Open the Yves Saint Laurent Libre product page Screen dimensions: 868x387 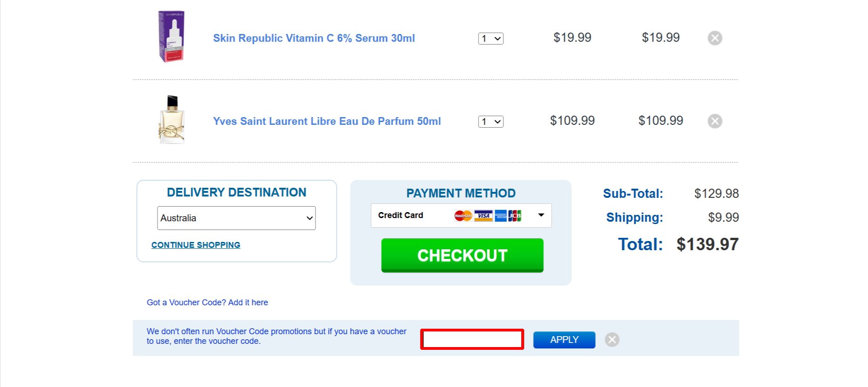(327, 121)
